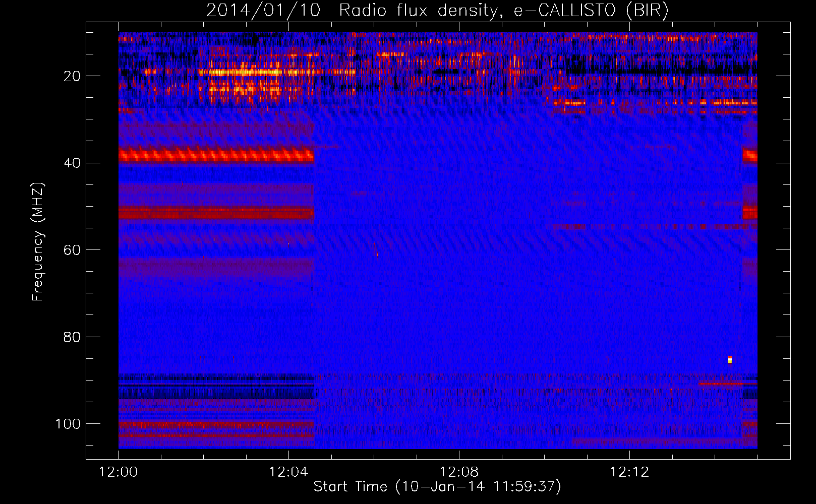
Task: Select the '12:12' time tick label
Action: tap(629, 472)
